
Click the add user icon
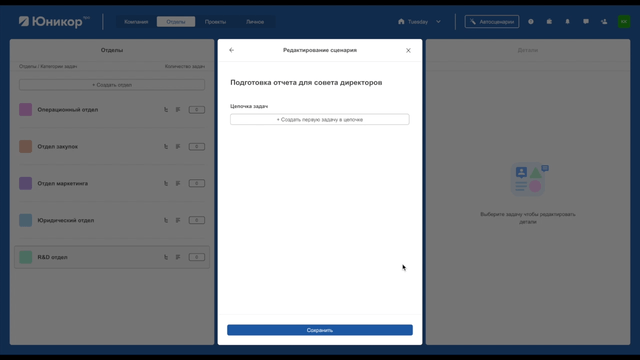604,22
